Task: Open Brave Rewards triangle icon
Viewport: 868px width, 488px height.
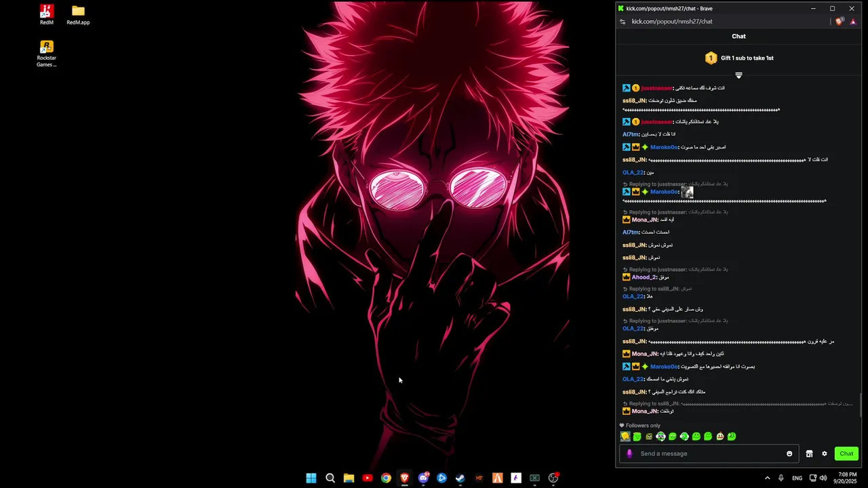Action: tap(853, 22)
